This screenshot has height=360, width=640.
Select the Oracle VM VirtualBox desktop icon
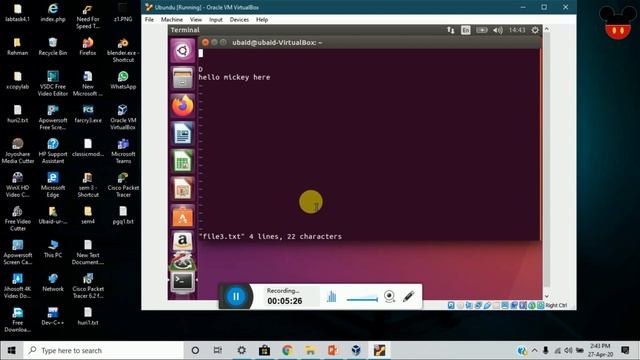(123, 117)
